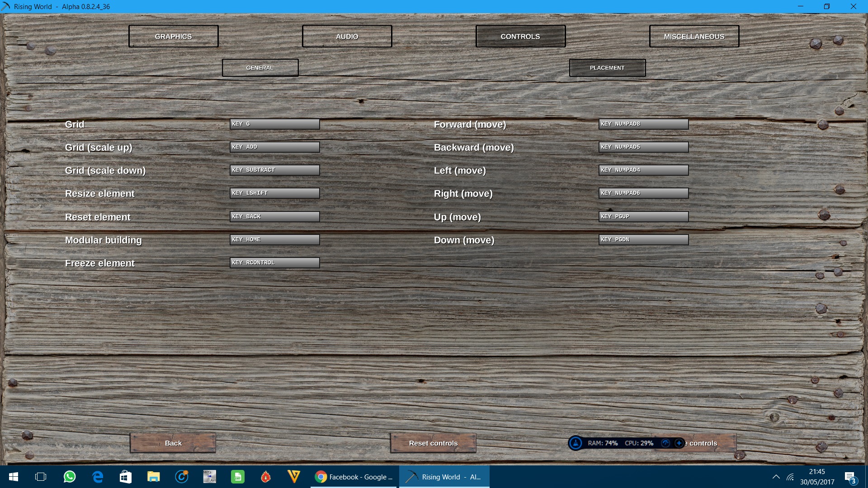Click the yellow V taskbar icon
868x488 pixels.
(294, 477)
